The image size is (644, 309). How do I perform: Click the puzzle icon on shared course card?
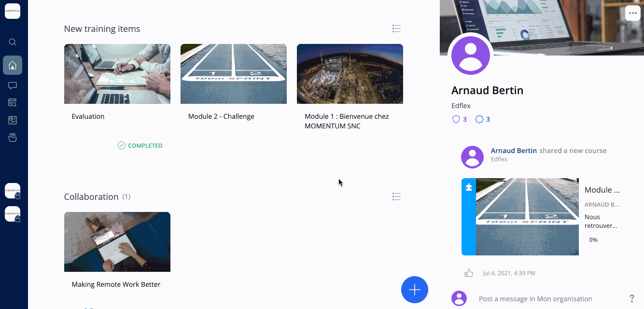coord(468,187)
